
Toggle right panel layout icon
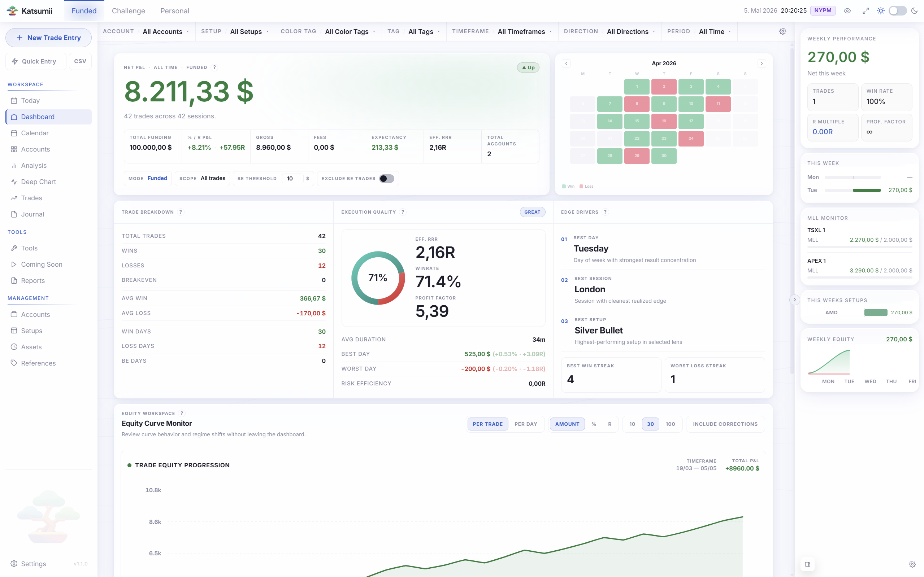pos(807,564)
